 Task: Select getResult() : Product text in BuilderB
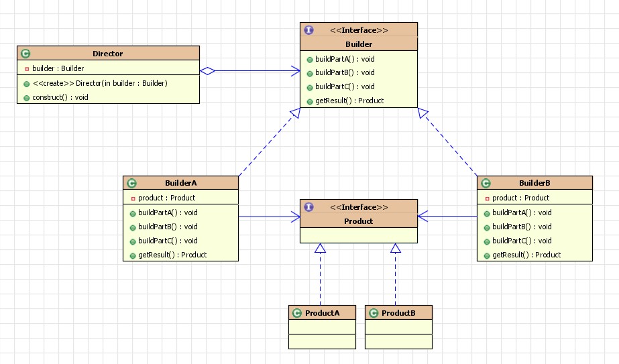pos(526,255)
